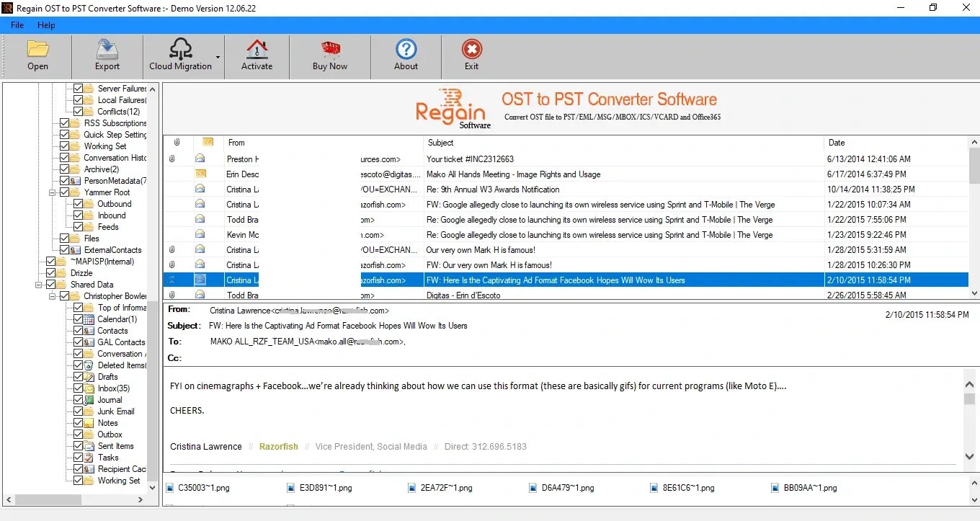
Task: Click the green Journal book icon
Action: 89,400
